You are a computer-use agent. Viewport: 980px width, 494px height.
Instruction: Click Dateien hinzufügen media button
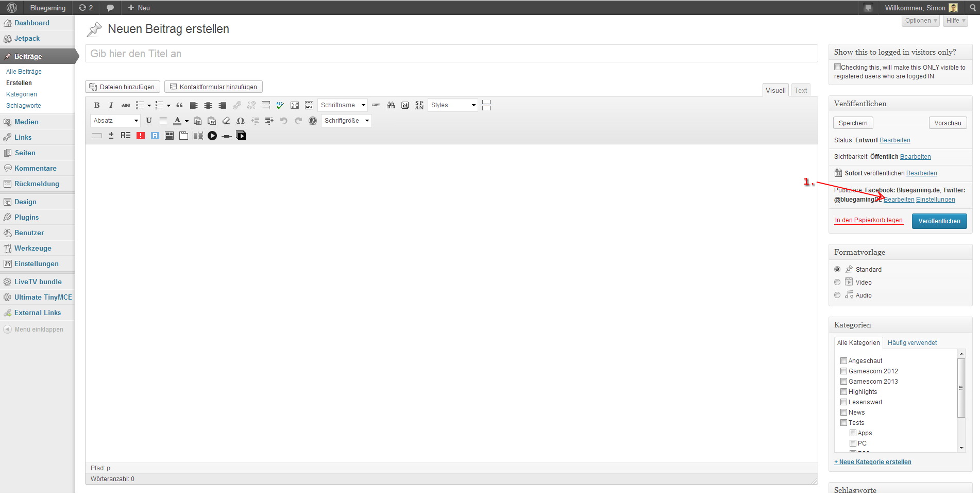click(123, 87)
